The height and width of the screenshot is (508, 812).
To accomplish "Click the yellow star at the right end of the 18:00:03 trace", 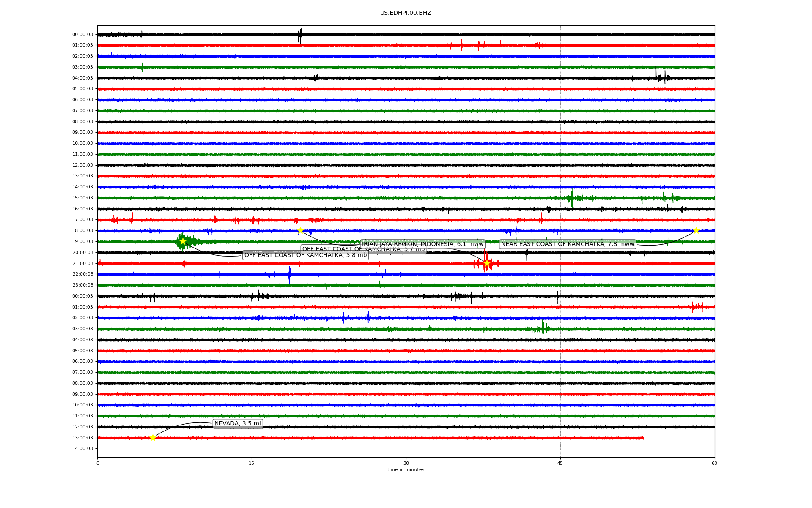I will pos(696,230).
